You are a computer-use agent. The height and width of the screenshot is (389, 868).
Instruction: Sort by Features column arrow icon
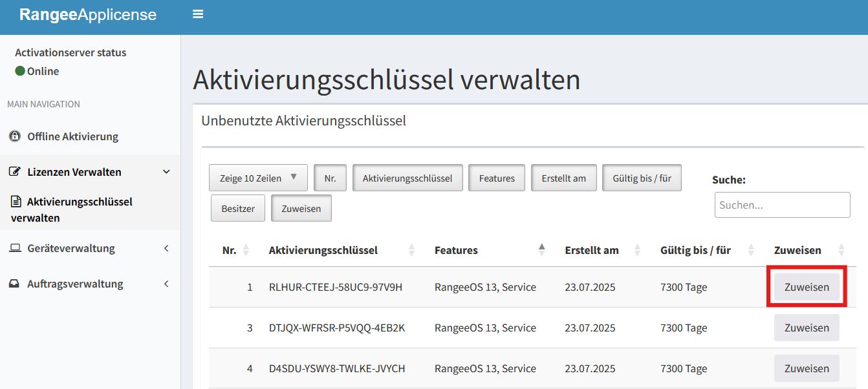point(542,250)
